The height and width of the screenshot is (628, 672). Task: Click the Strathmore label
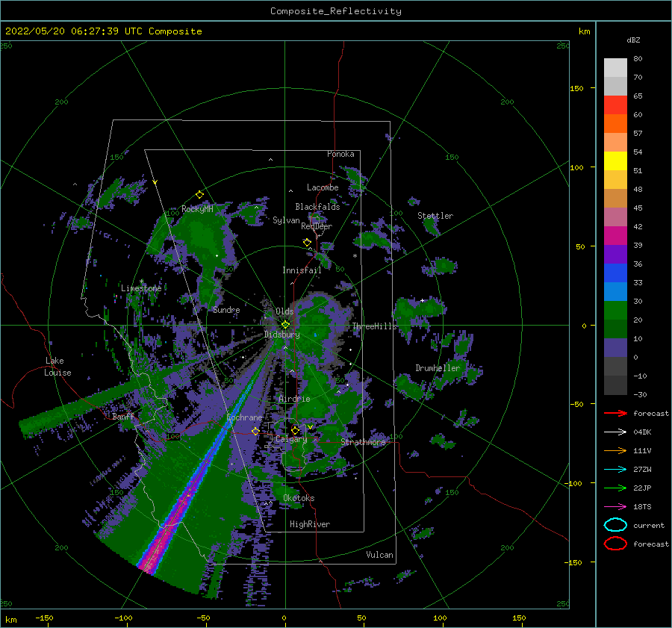point(363,442)
